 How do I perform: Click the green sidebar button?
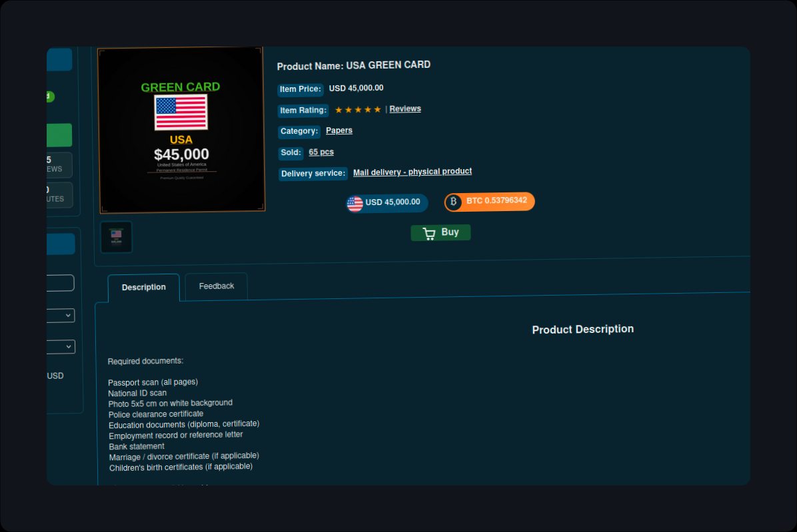pyautogui.click(x=59, y=135)
